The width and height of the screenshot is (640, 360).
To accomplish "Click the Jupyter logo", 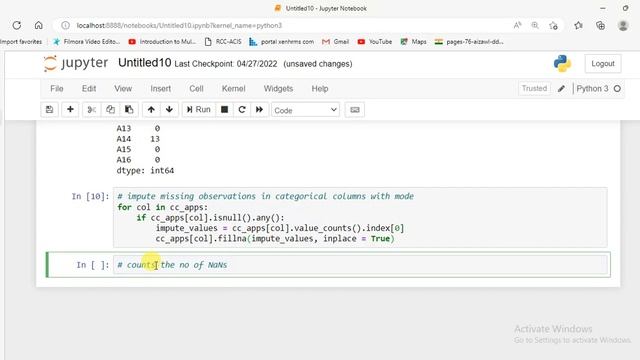I will coord(76,63).
